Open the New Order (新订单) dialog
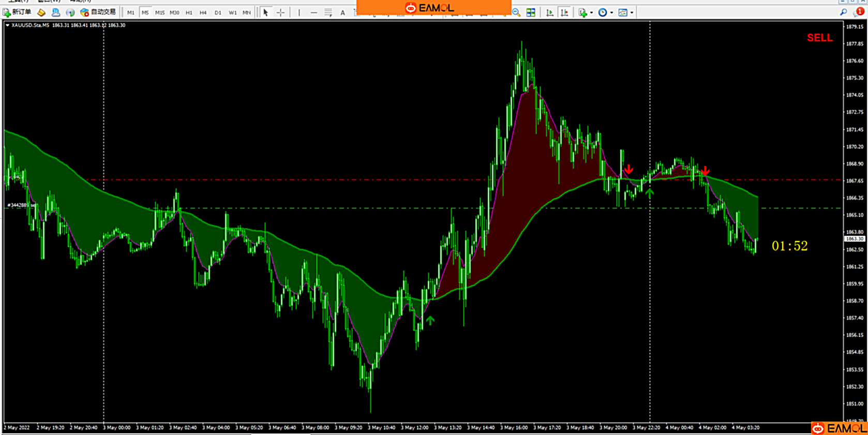Image resolution: width=868 pixels, height=435 pixels. [x=17, y=12]
